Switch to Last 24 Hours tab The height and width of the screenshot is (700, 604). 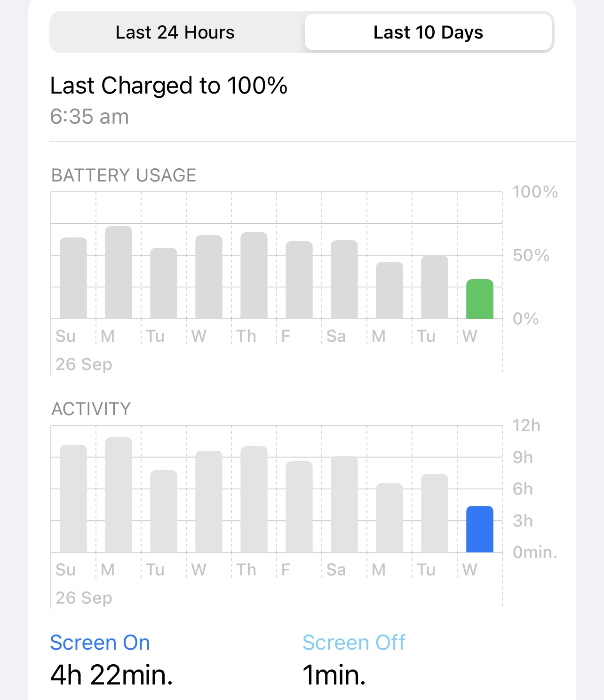(x=175, y=32)
